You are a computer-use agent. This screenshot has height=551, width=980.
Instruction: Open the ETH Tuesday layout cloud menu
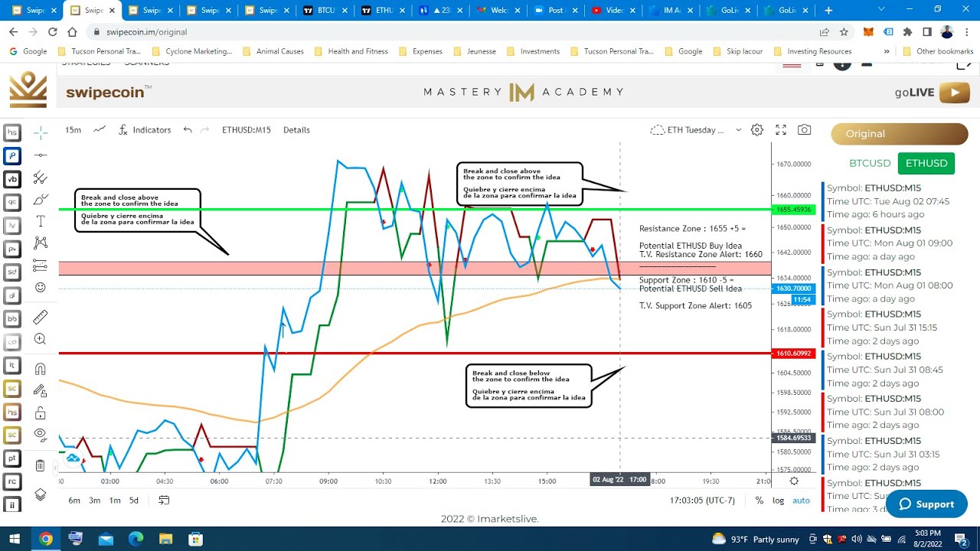tap(688, 130)
